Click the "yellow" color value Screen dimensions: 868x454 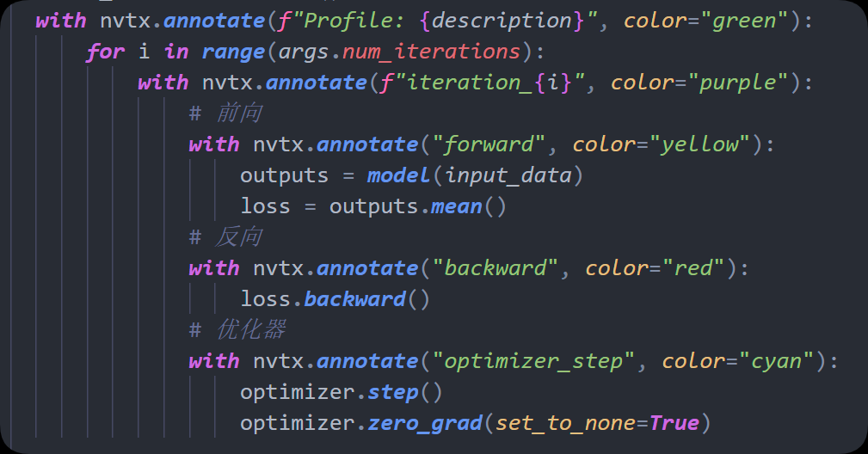(699, 144)
